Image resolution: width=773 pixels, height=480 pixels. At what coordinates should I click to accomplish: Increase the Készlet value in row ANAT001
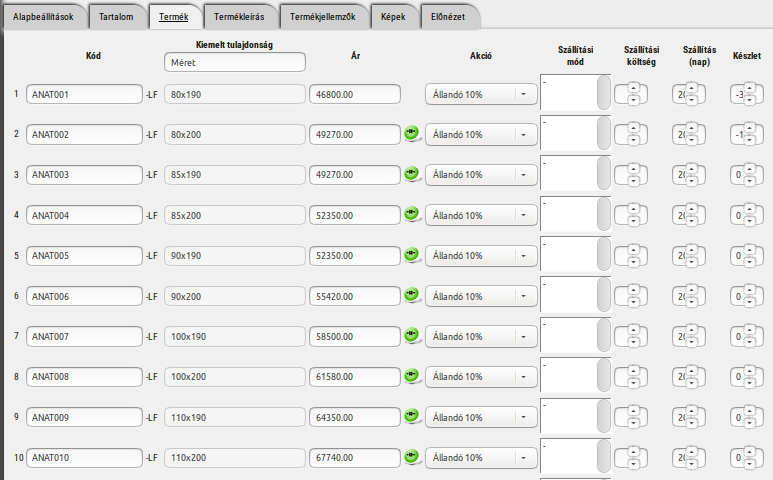coord(749,88)
